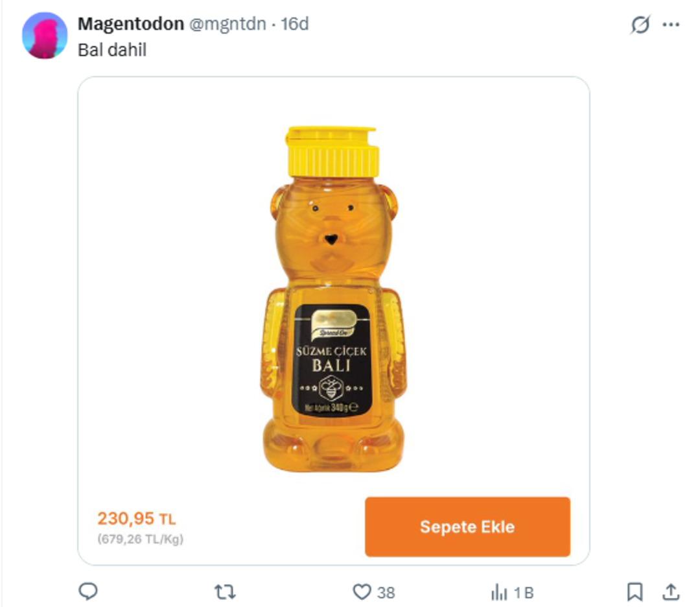Click the share upload icon
Viewport: 700px width, 607px height.
(671, 591)
